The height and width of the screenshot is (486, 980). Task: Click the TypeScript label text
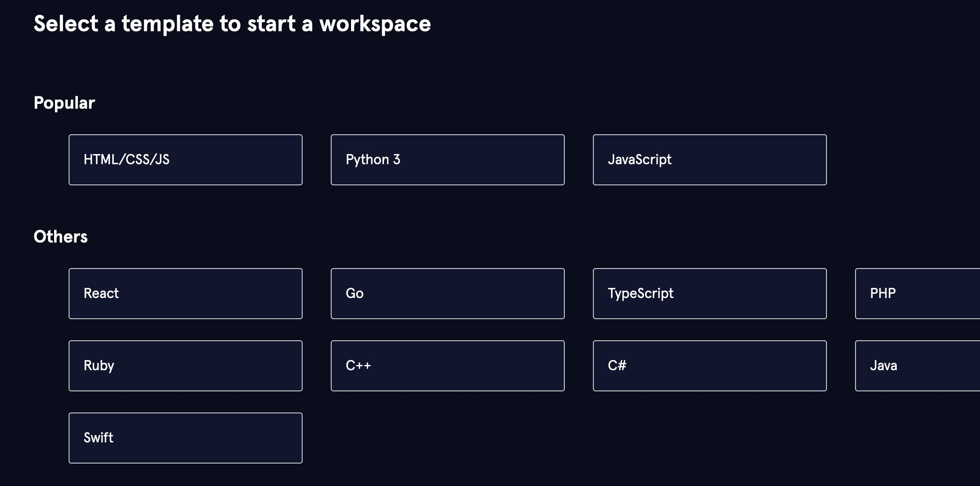click(x=640, y=294)
